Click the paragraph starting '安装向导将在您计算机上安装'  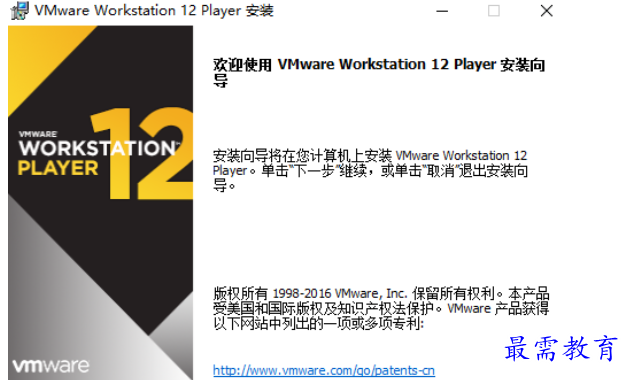pyautogui.click(x=370, y=170)
